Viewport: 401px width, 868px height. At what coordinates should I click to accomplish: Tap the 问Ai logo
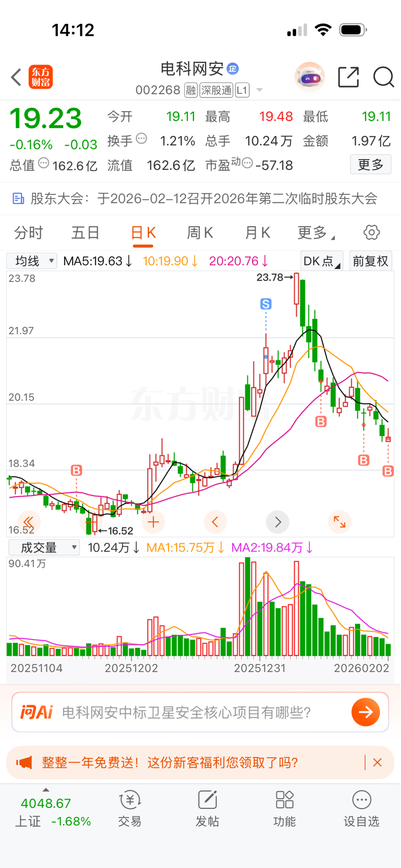click(37, 712)
